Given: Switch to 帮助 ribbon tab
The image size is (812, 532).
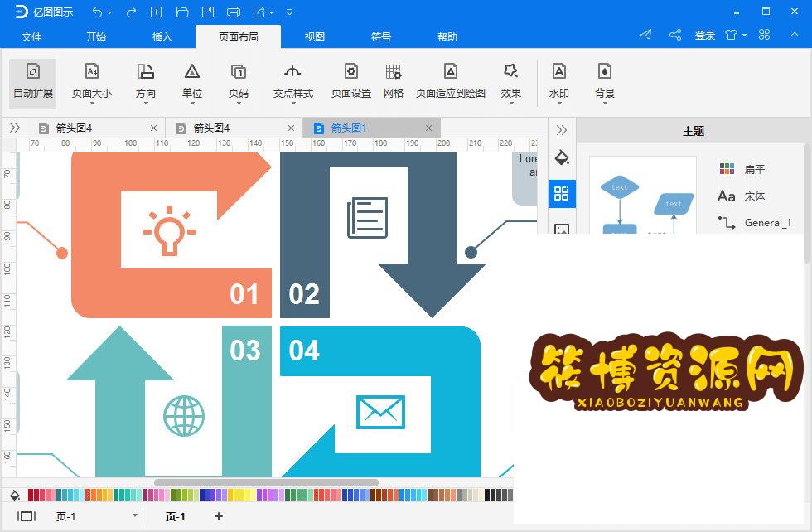Looking at the screenshot, I should tap(447, 36).
